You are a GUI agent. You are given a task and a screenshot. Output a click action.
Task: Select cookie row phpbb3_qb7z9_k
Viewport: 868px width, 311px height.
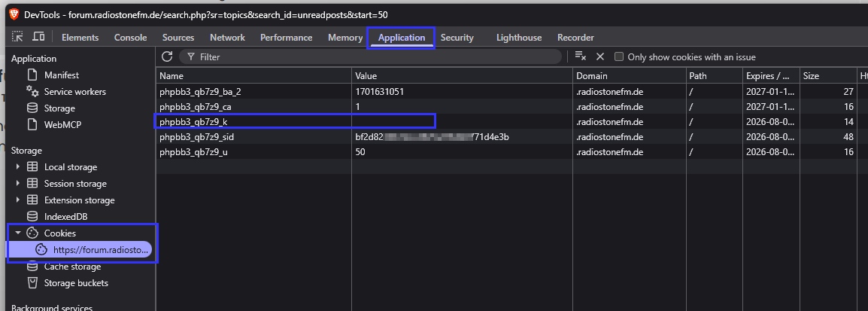point(512,121)
